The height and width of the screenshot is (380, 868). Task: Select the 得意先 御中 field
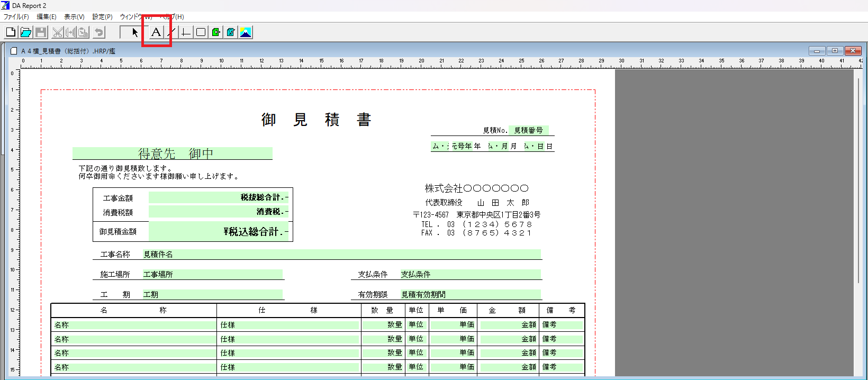[173, 153]
